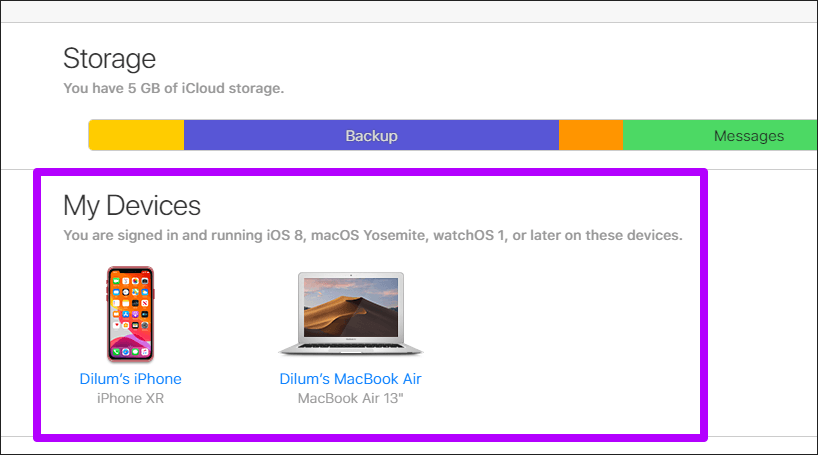
Task: Click the dock row on iPhone image
Action: click(x=130, y=351)
